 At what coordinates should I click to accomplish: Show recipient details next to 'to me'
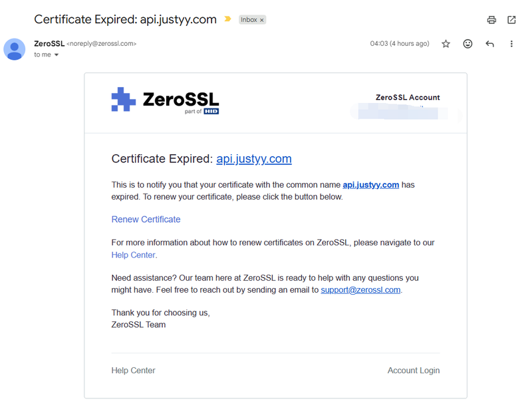click(x=57, y=55)
